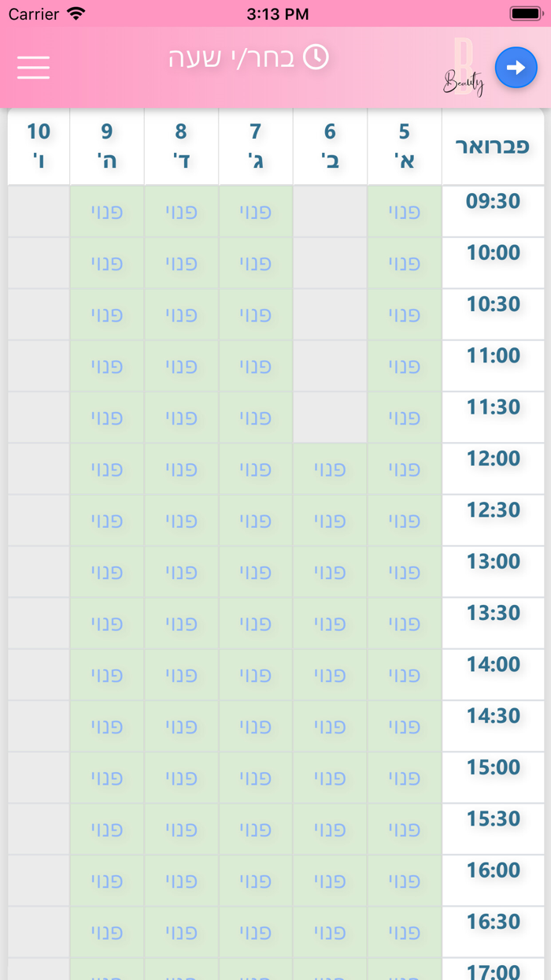Tap the Beauty logo

click(x=464, y=70)
